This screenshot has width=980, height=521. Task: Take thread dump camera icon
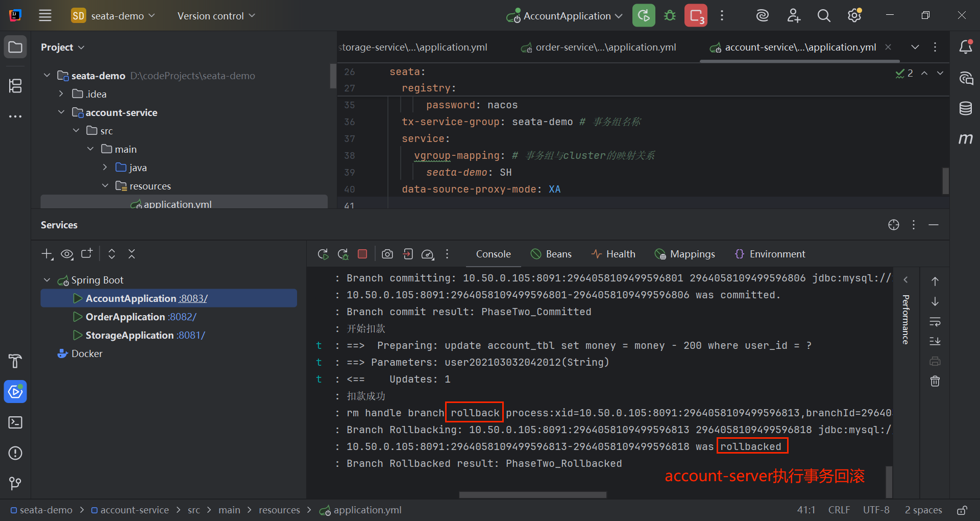(x=387, y=254)
